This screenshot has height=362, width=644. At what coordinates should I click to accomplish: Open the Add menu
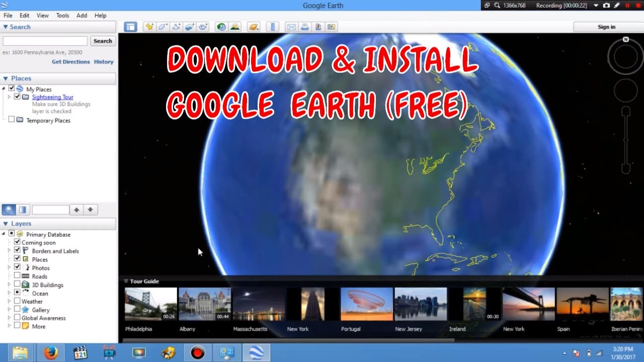pyautogui.click(x=82, y=16)
